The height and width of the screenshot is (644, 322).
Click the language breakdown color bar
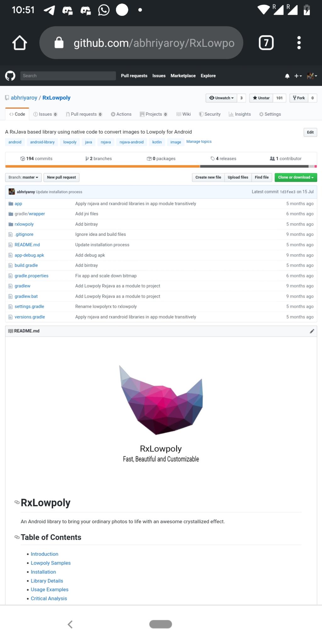point(161,166)
